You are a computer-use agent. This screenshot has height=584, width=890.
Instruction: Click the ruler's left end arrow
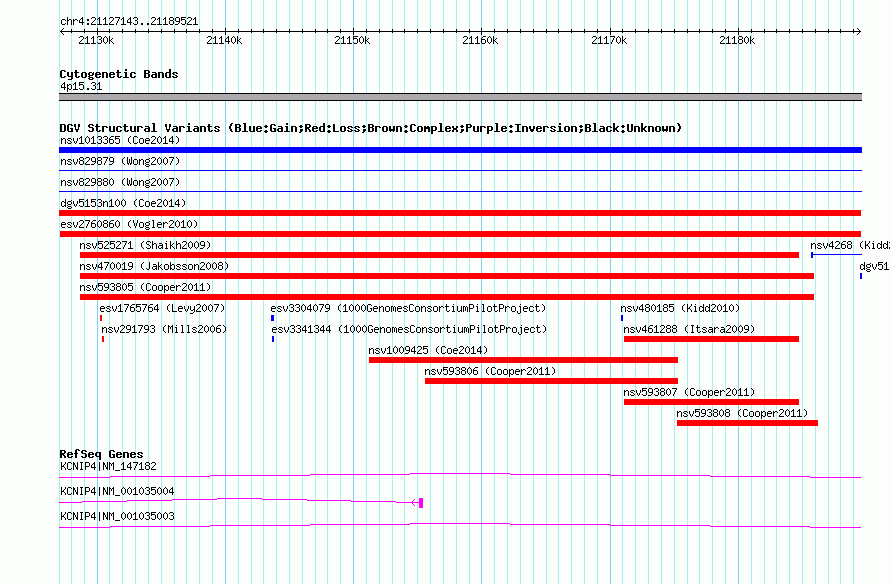(x=62, y=32)
